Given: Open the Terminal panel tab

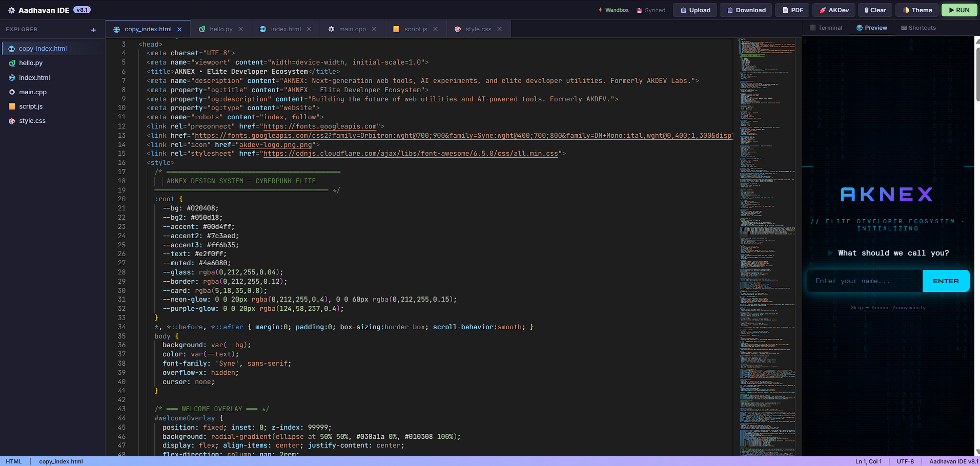Looking at the screenshot, I should point(826,28).
